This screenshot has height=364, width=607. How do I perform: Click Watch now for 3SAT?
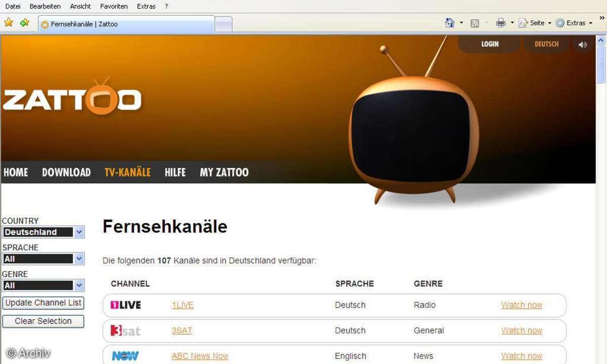click(x=522, y=331)
